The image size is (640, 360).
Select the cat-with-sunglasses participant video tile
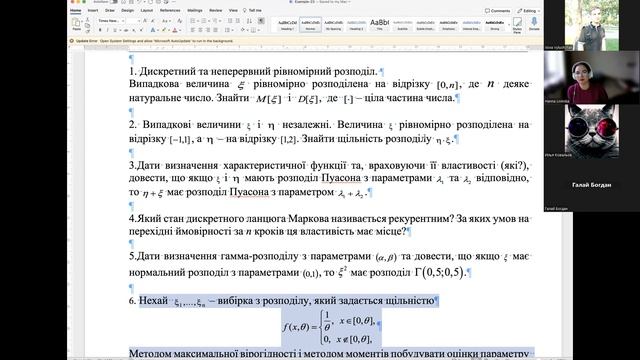pyautogui.click(x=591, y=131)
